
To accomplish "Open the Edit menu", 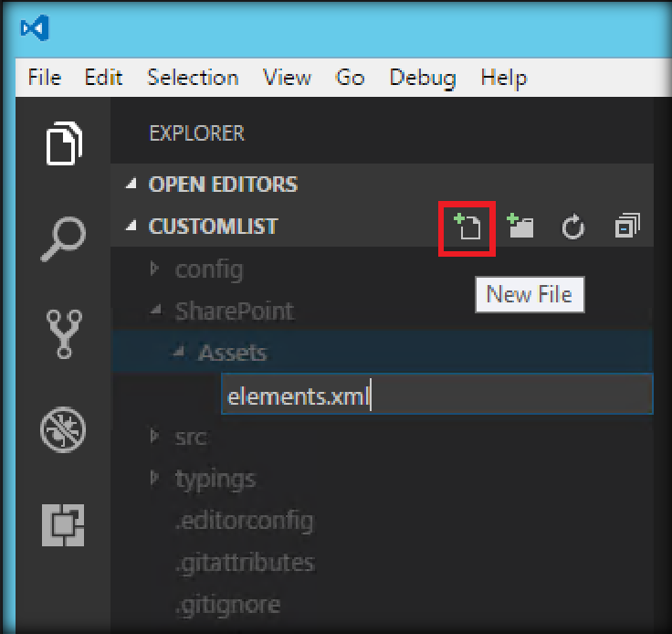I will [103, 78].
